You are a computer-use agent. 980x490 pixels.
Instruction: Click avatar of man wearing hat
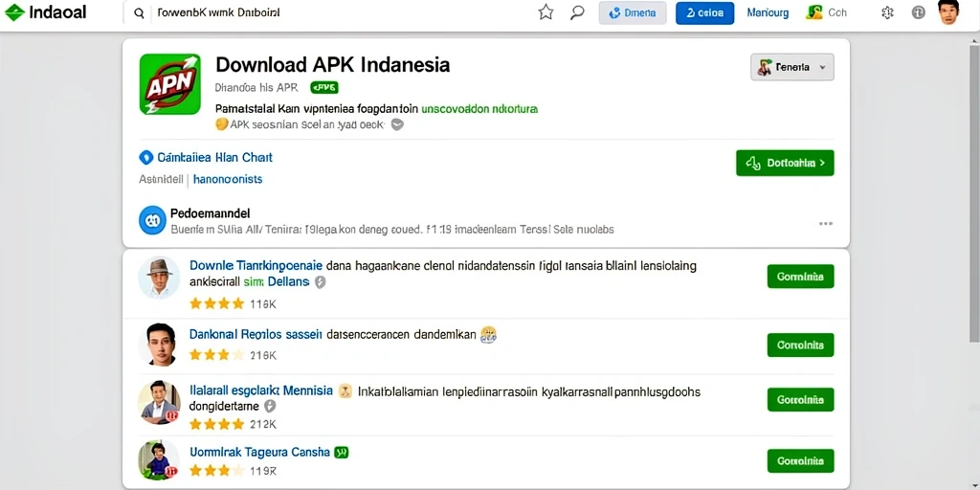coord(159,277)
